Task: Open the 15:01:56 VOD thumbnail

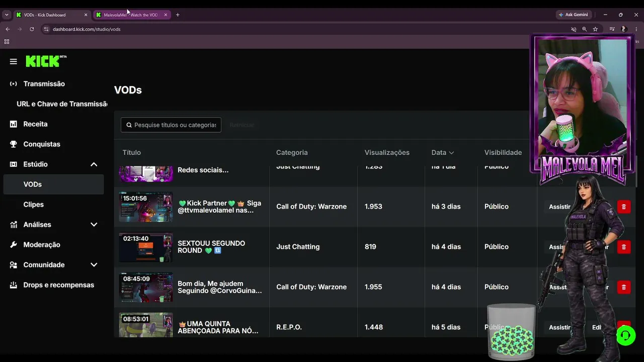Action: tap(146, 207)
